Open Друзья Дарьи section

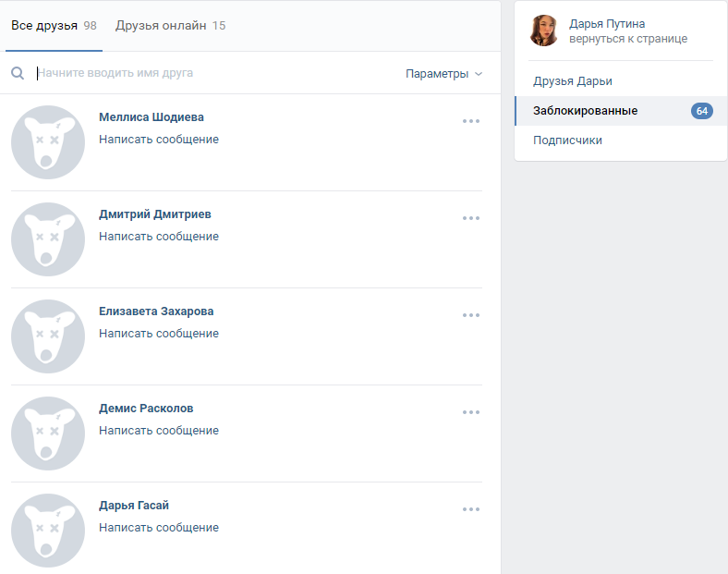[x=573, y=81]
